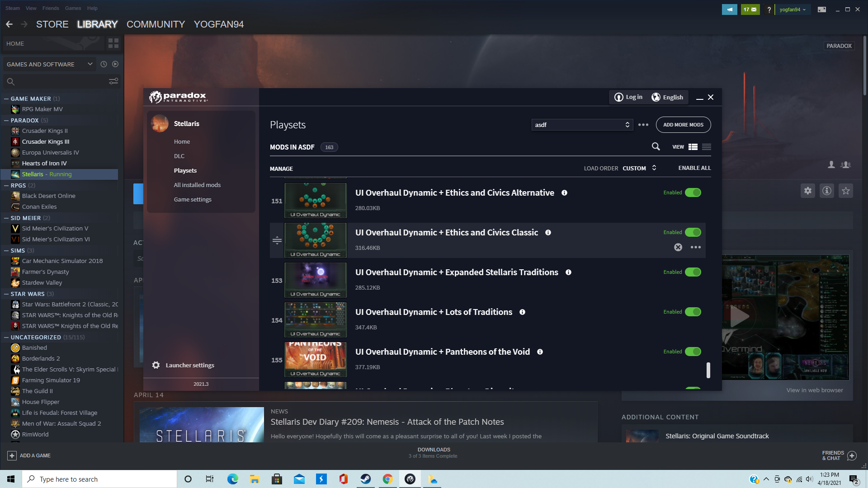This screenshot has width=868, height=488.
Task: Collapse the UNCATEGORIZED category
Action: [x=6, y=338]
